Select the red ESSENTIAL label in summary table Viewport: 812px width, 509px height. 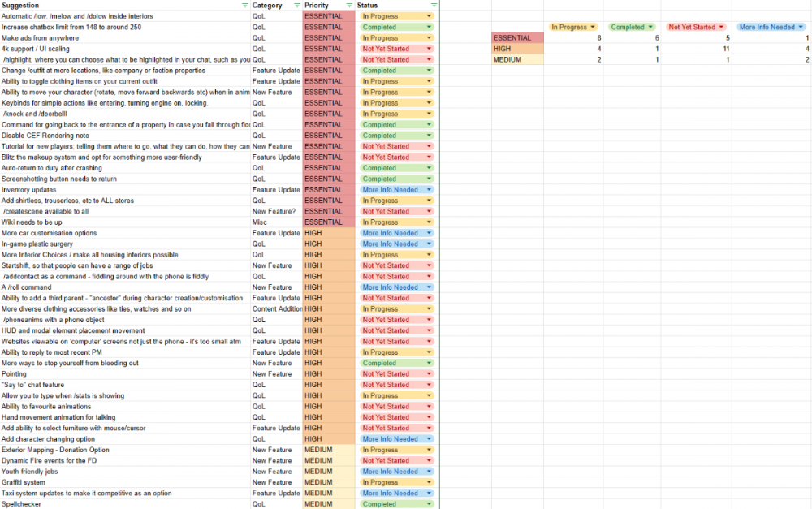(x=518, y=38)
